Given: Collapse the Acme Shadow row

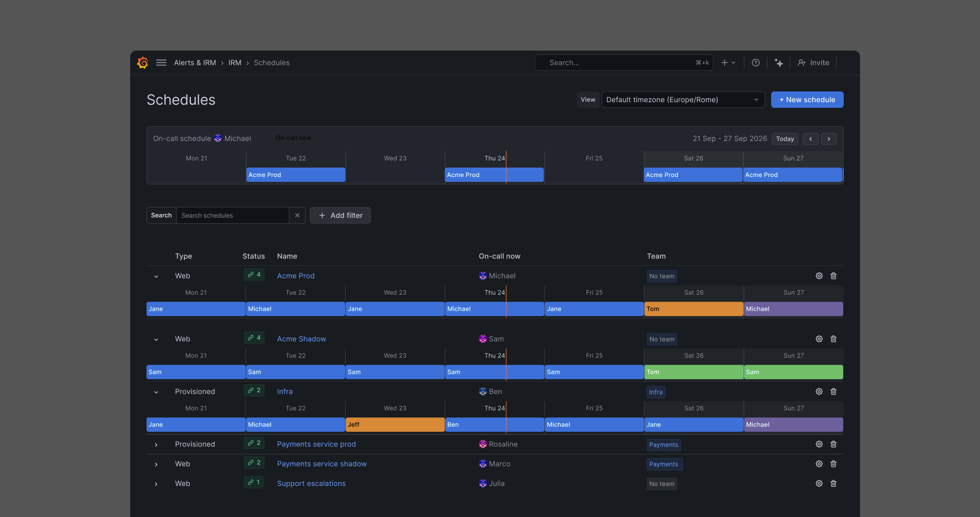Looking at the screenshot, I should (156, 339).
